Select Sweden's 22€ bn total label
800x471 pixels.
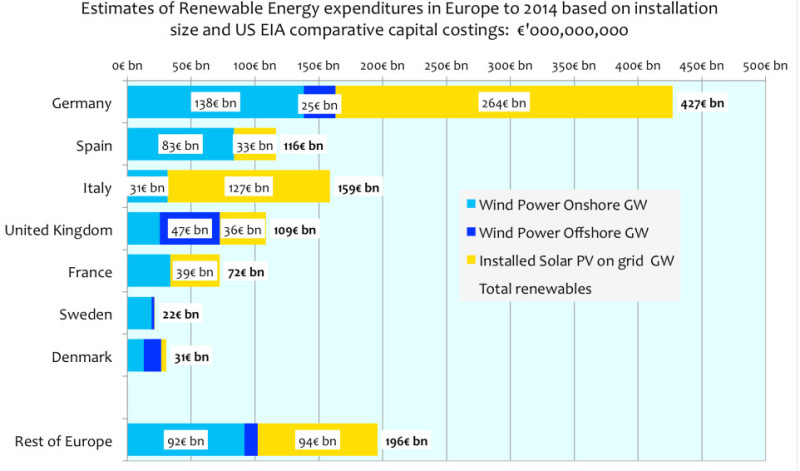pyautogui.click(x=180, y=314)
